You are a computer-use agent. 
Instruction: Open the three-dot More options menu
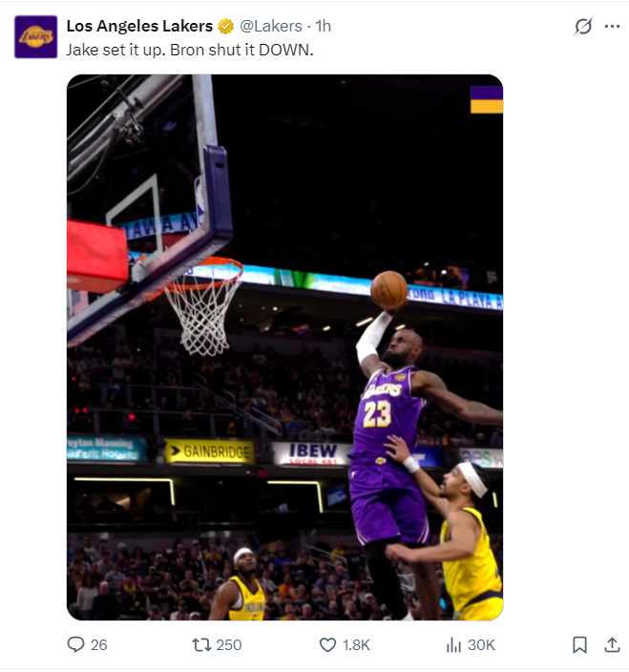coord(612,27)
